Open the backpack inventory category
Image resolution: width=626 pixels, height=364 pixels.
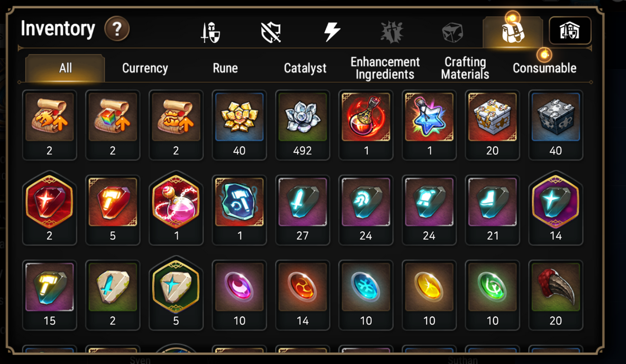[x=513, y=32]
